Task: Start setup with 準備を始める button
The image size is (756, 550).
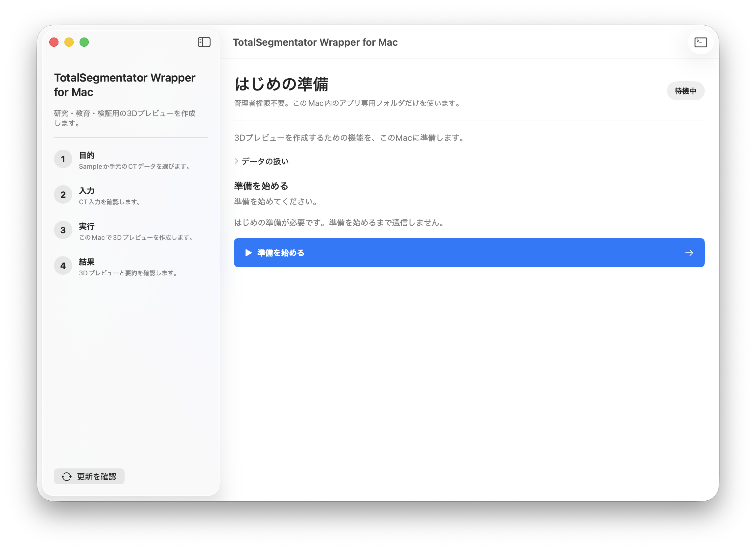Action: point(469,253)
